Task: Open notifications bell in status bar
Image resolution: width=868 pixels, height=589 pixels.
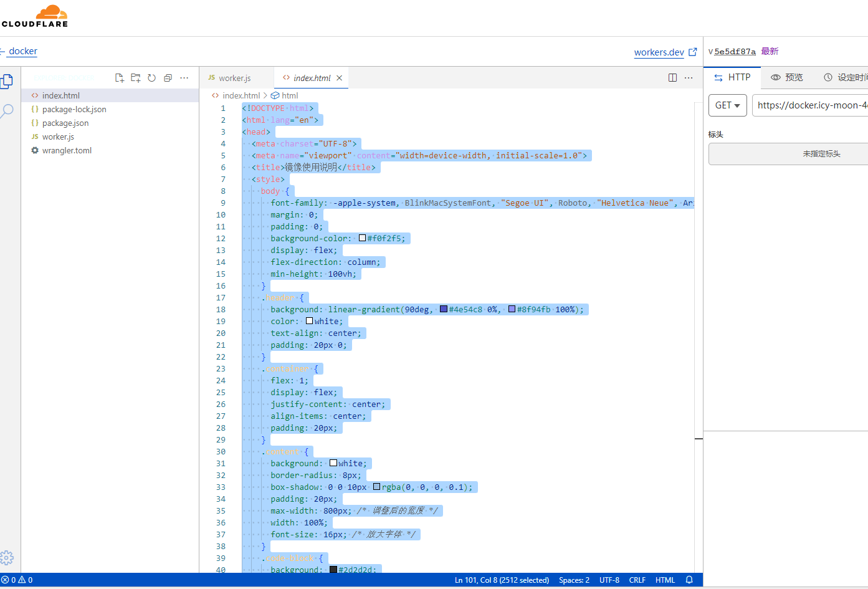Action: pyautogui.click(x=689, y=580)
